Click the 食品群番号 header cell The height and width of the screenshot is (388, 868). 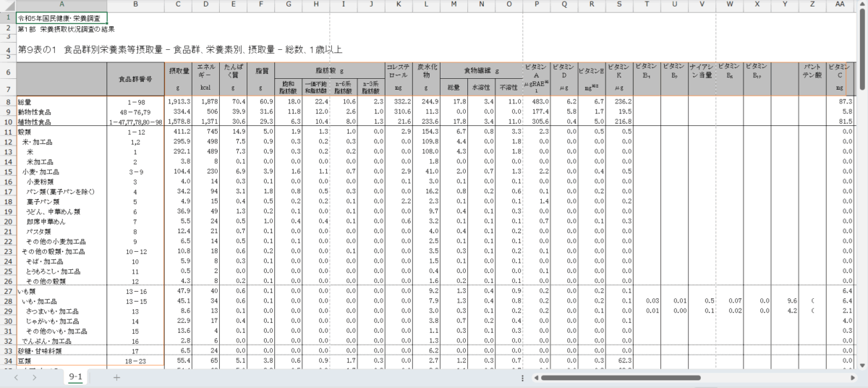(135, 79)
